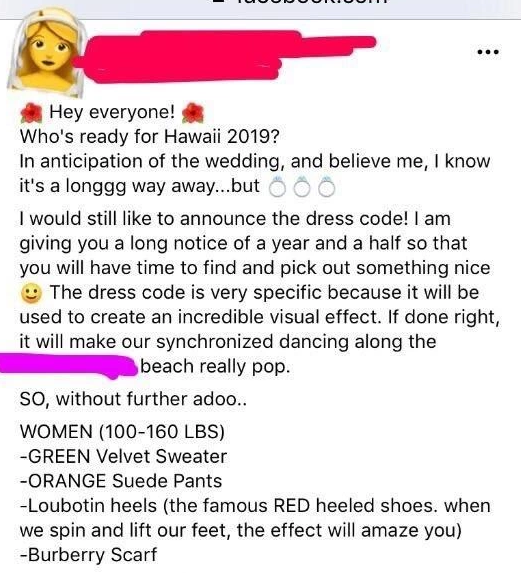Click the hibiscus emoji before "Hey everyone!"
This screenshot has width=521, height=573.
[x=32, y=113]
